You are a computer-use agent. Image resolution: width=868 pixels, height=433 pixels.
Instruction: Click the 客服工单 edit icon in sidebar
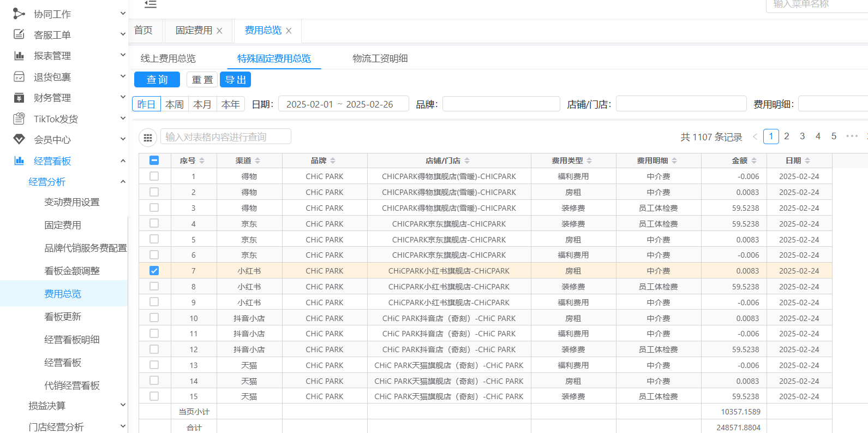(x=19, y=34)
